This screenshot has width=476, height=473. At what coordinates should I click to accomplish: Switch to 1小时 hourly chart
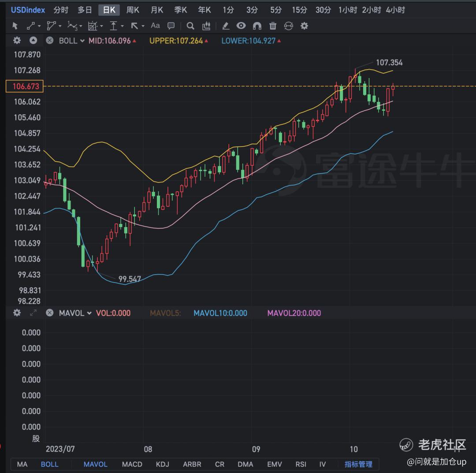pyautogui.click(x=348, y=10)
